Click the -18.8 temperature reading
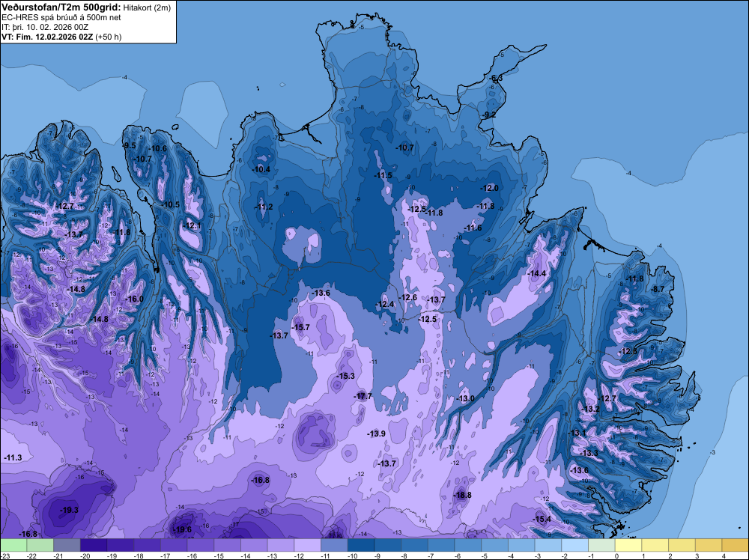This screenshot has width=749, height=560. (462, 495)
